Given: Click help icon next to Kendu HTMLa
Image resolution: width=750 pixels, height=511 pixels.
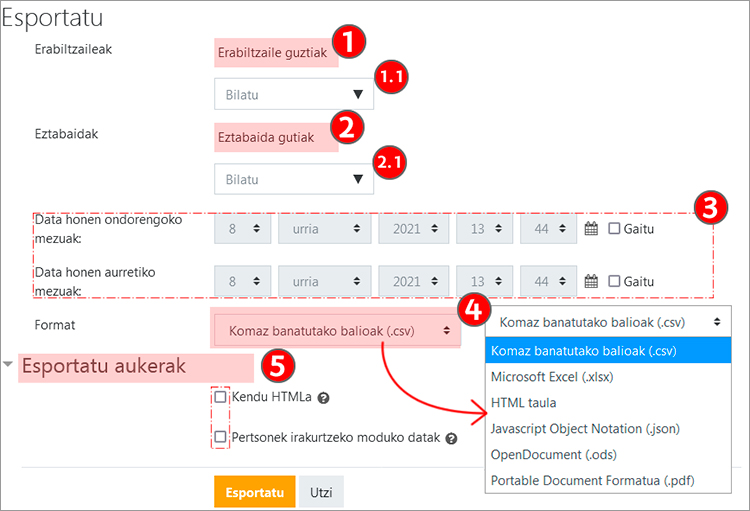Looking at the screenshot, I should [x=323, y=398].
